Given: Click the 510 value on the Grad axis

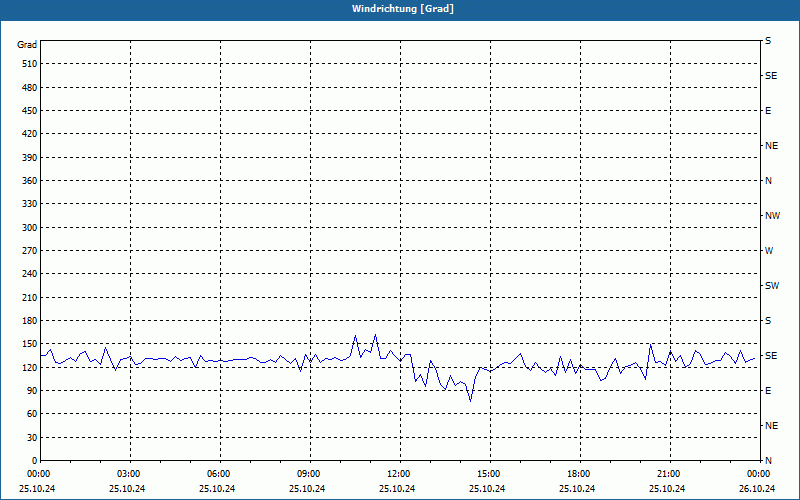Looking at the screenshot, I should (x=30, y=64).
